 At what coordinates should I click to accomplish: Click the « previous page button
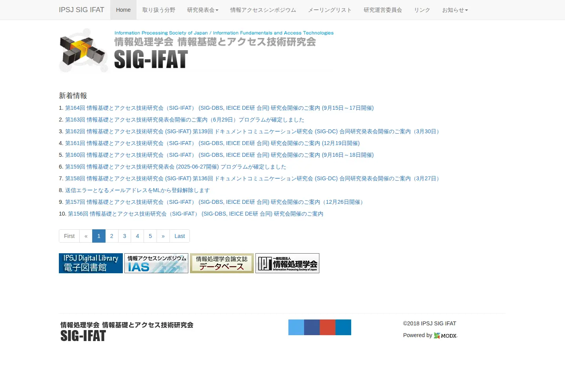[x=86, y=236]
